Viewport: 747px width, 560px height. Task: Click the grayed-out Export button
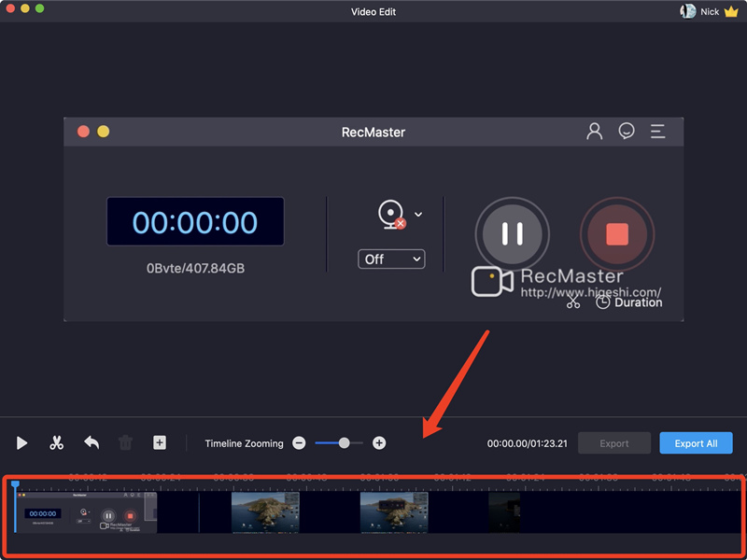point(614,443)
